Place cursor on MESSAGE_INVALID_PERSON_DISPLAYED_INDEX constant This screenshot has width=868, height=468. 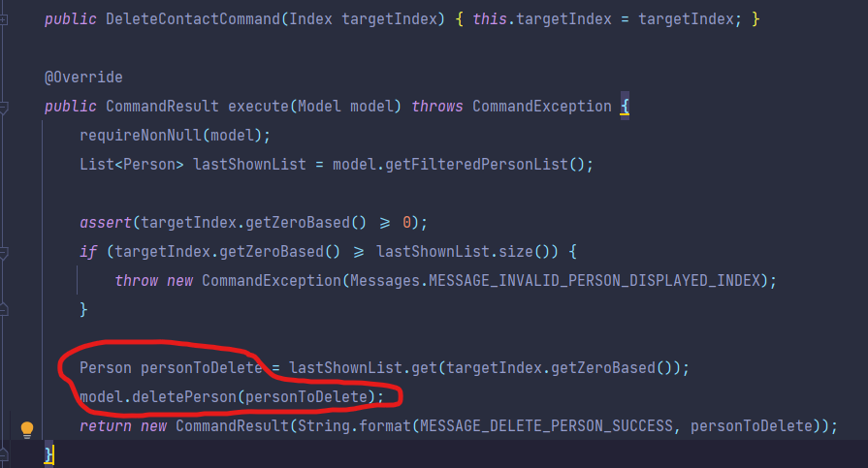coord(594,281)
